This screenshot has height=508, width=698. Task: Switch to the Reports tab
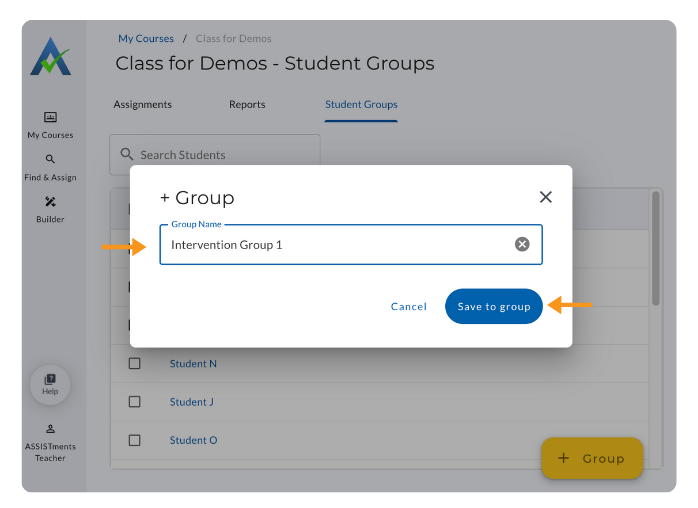(x=247, y=104)
